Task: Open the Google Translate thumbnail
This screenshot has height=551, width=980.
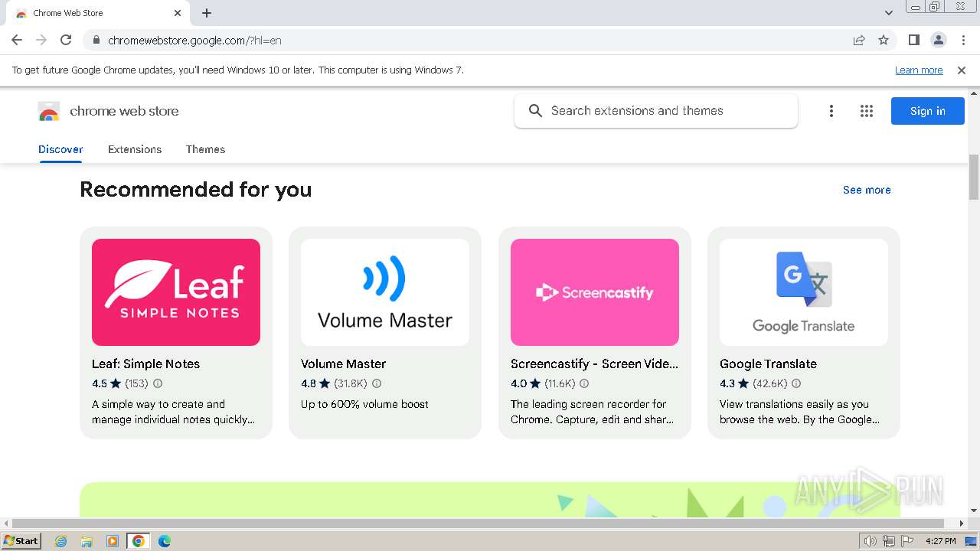Action: (x=804, y=292)
